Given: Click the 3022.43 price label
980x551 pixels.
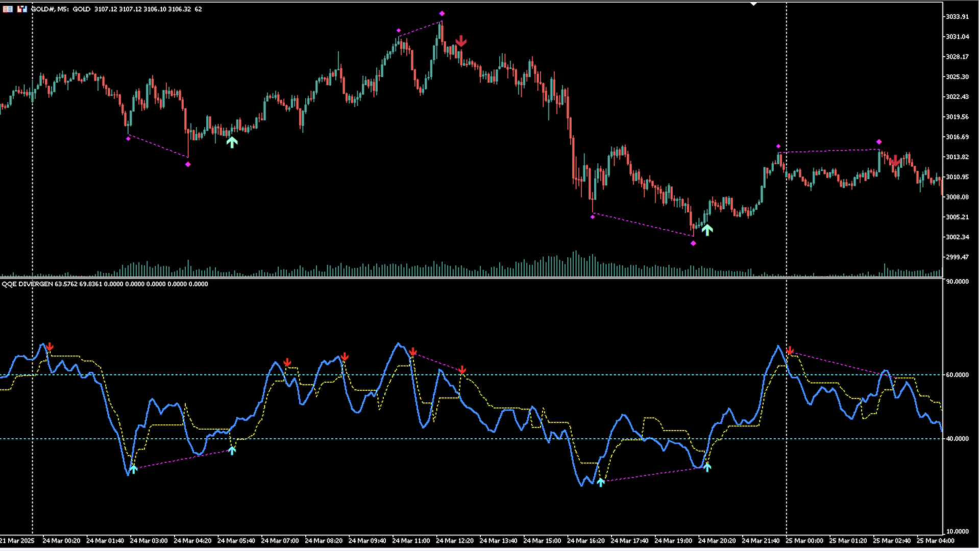Looking at the screenshot, I should 957,97.
